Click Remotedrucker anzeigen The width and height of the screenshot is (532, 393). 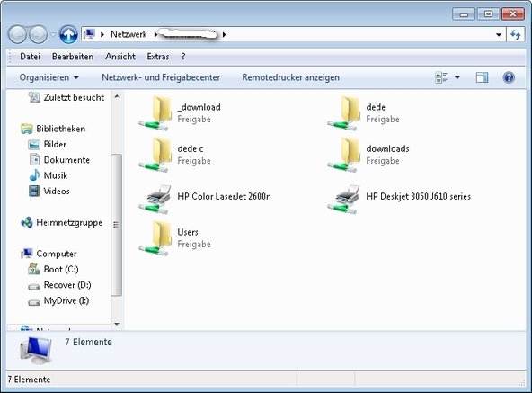(290, 77)
